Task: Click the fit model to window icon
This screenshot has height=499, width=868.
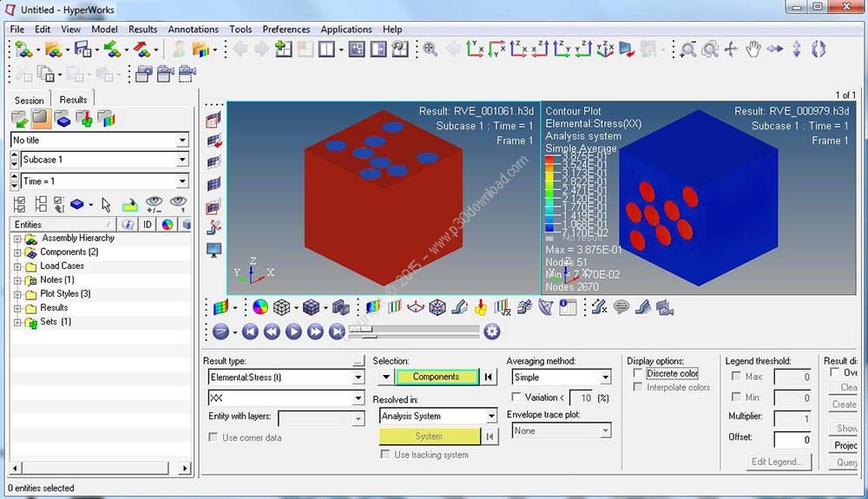Action: click(430, 49)
